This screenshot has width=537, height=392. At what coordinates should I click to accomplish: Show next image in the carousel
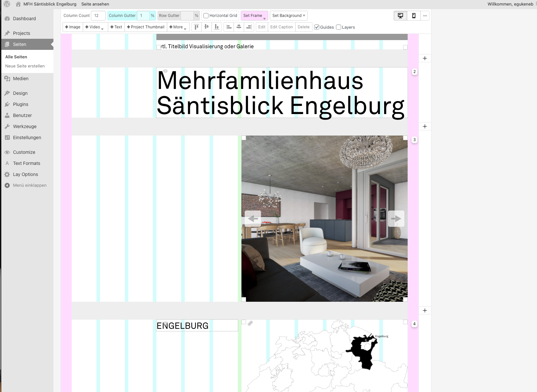(396, 219)
